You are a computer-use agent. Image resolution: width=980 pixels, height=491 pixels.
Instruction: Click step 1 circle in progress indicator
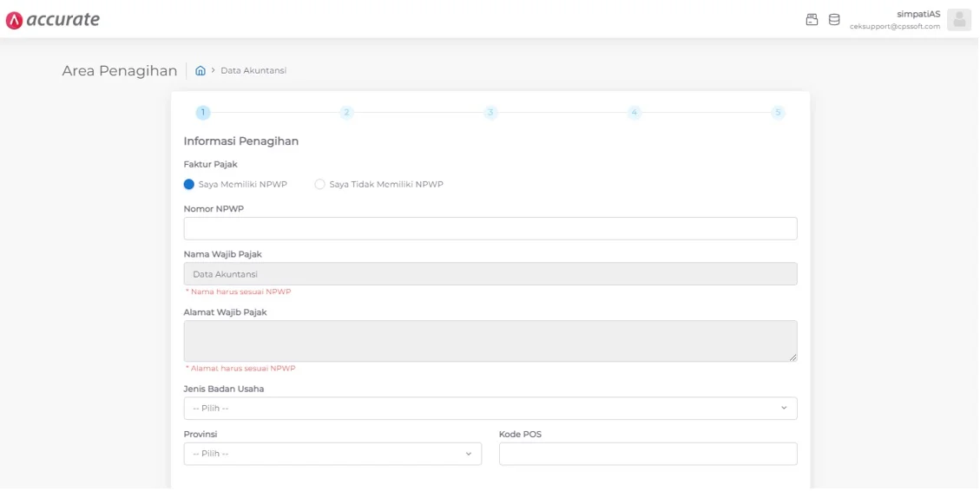[x=203, y=113]
